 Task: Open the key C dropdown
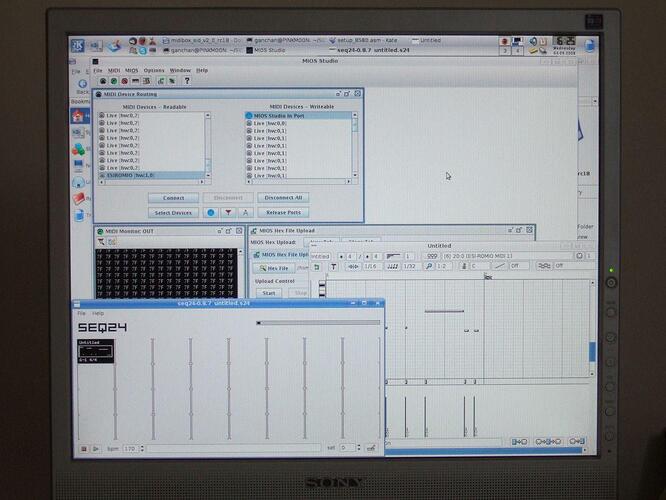tap(480, 266)
